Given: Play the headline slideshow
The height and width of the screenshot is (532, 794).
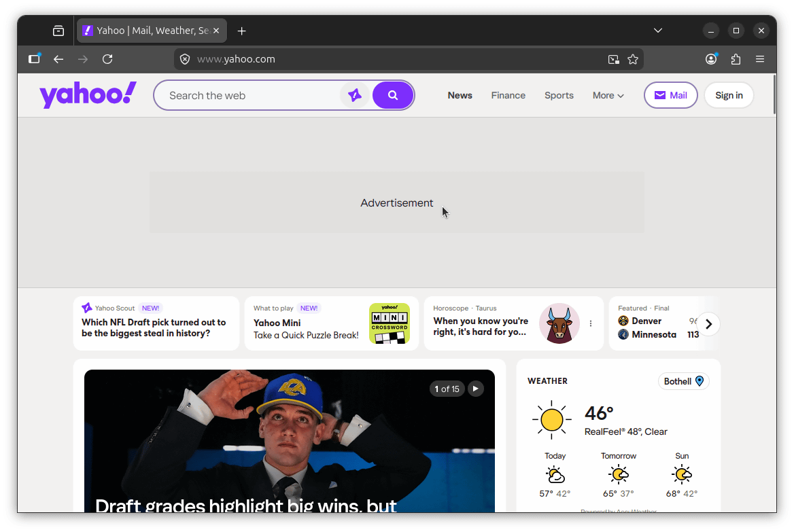Looking at the screenshot, I should (x=476, y=389).
